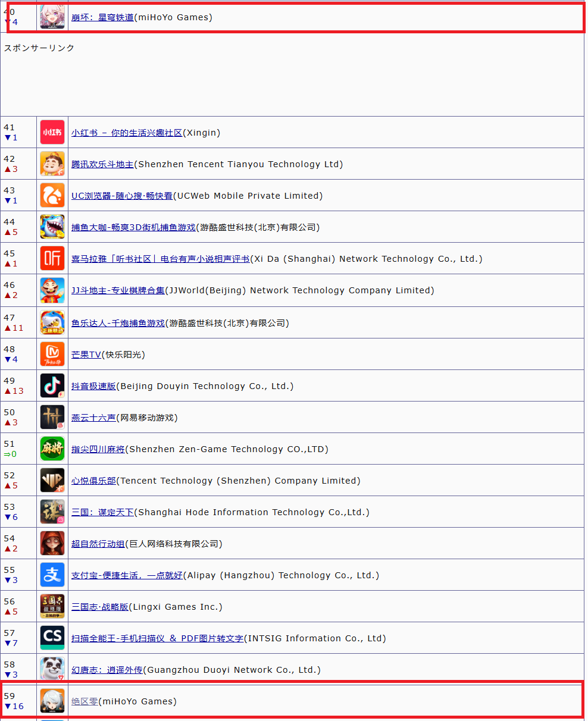Click rank 59 cell with ▼16
The width and height of the screenshot is (588, 721).
tap(18, 701)
